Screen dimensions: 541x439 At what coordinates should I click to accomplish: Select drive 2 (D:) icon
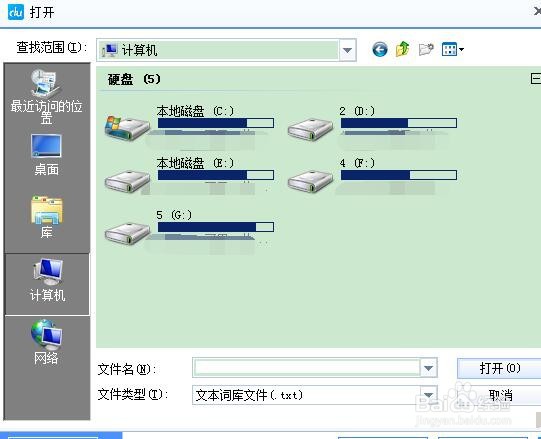[x=310, y=129]
